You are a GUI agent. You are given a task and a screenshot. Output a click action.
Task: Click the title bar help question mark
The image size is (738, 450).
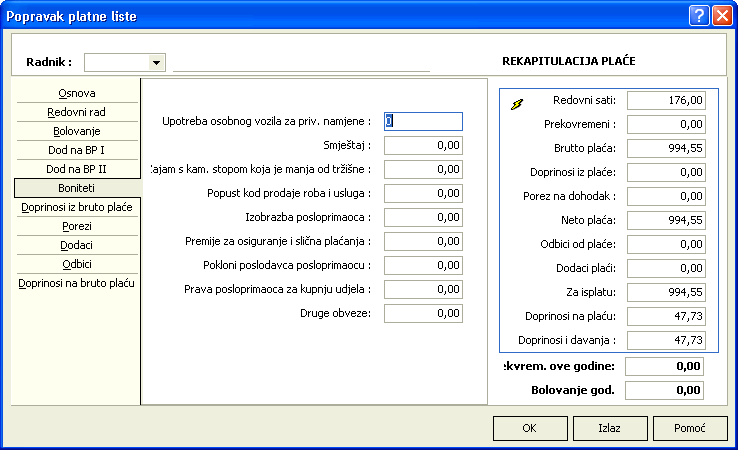[698, 16]
